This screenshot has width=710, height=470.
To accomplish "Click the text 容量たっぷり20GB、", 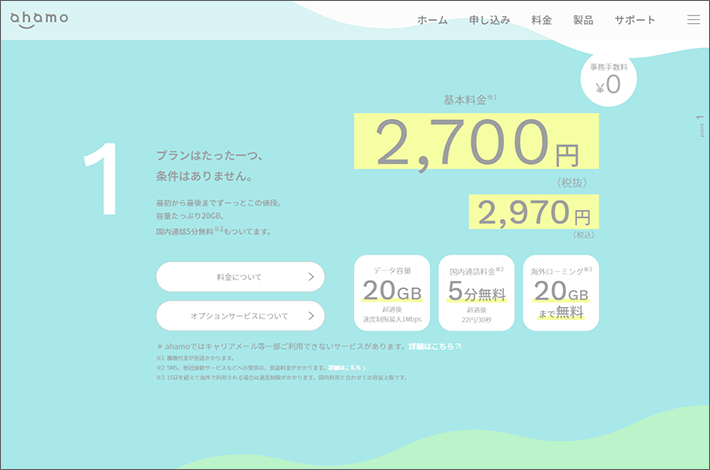I will point(190,216).
